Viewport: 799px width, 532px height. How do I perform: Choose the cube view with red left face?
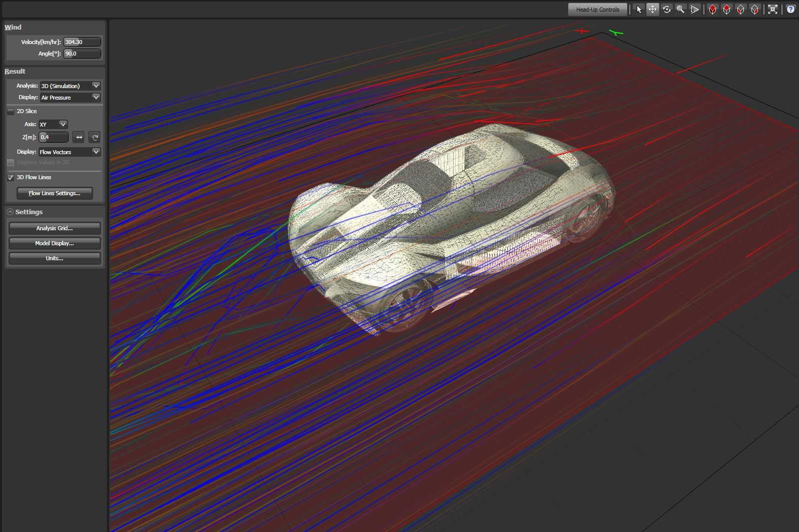pos(741,10)
